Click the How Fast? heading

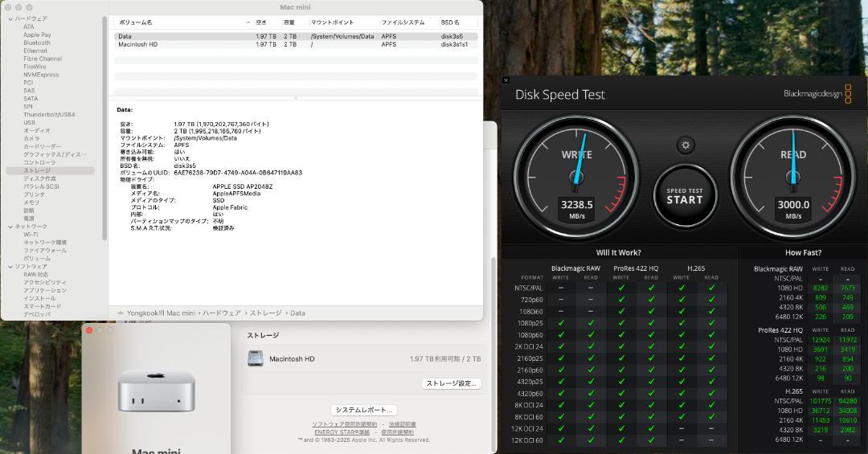[803, 252]
